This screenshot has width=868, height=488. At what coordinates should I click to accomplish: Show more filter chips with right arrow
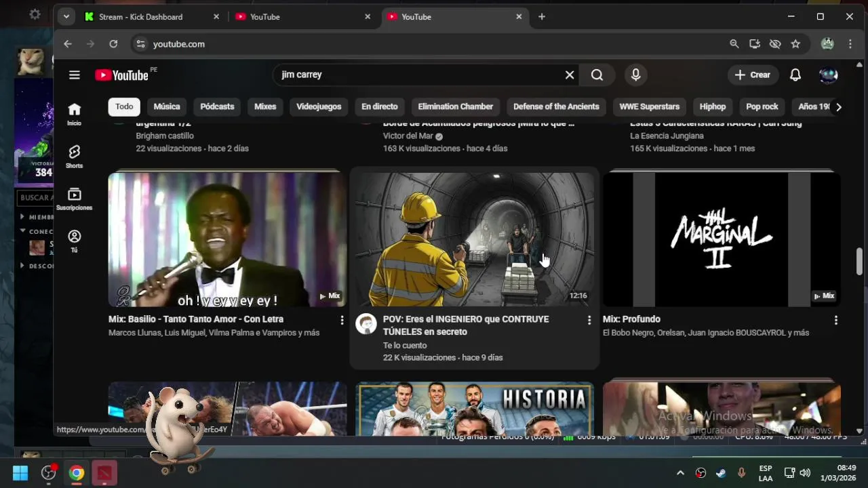(838, 107)
